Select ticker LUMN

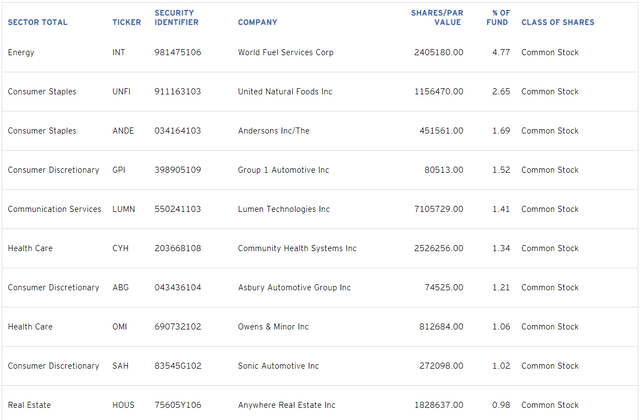click(124, 209)
